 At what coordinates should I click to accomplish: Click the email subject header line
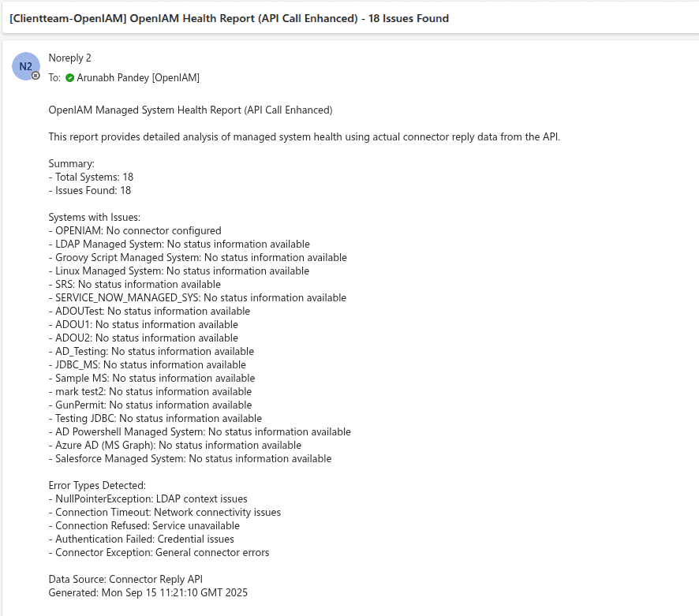pos(229,18)
